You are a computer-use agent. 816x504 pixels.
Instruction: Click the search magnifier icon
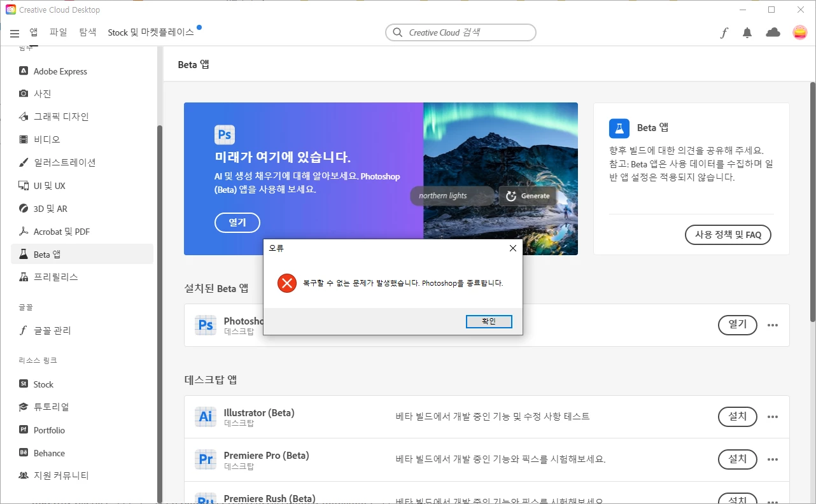click(x=398, y=32)
